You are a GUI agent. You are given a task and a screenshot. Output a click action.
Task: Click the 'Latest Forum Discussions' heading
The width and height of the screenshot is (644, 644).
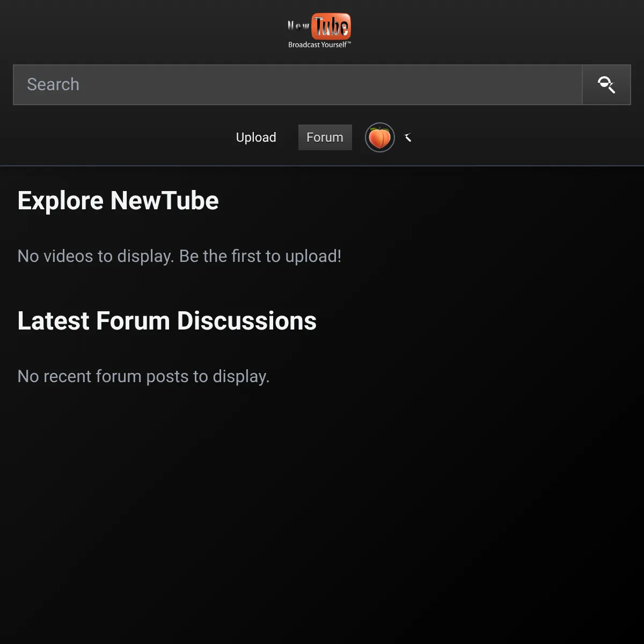[167, 321]
